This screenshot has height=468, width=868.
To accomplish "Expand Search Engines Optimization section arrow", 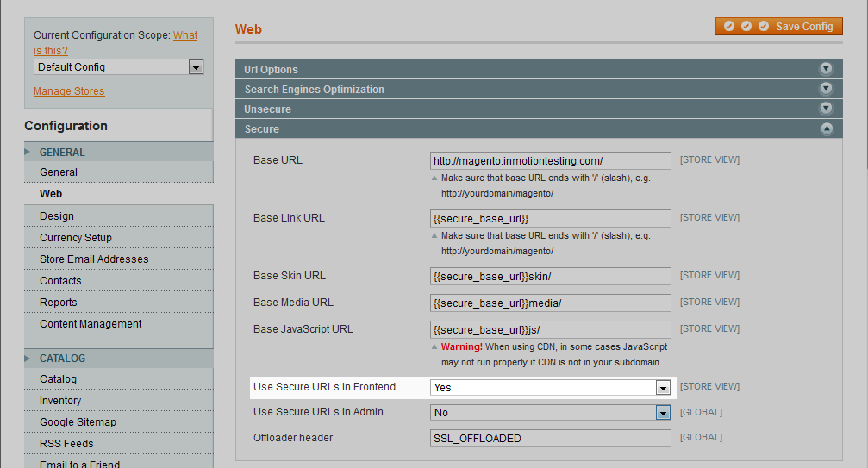I will [x=826, y=89].
